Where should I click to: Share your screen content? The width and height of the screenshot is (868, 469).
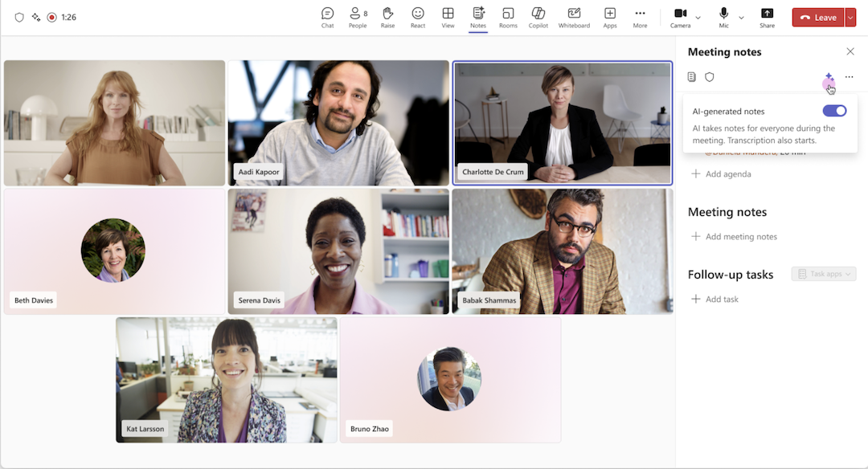point(768,17)
